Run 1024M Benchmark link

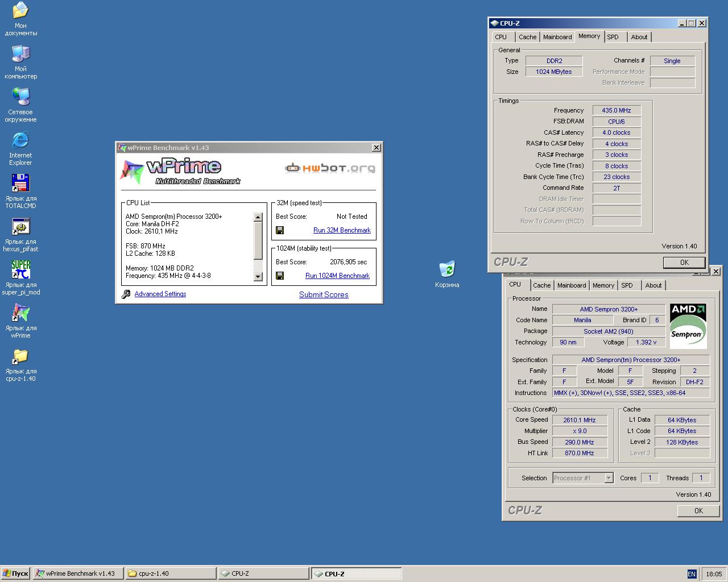tap(337, 276)
